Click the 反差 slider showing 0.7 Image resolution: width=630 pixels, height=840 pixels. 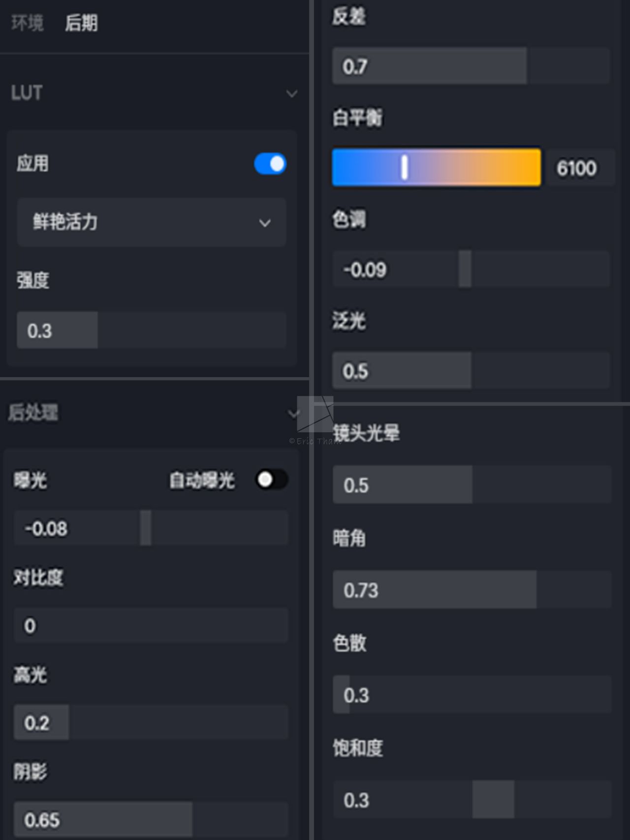(x=471, y=66)
